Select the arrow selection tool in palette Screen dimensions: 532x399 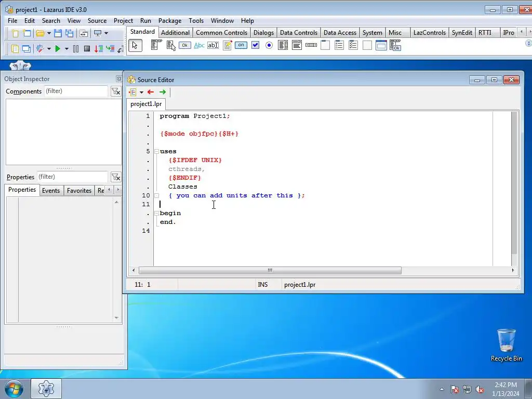[135, 46]
